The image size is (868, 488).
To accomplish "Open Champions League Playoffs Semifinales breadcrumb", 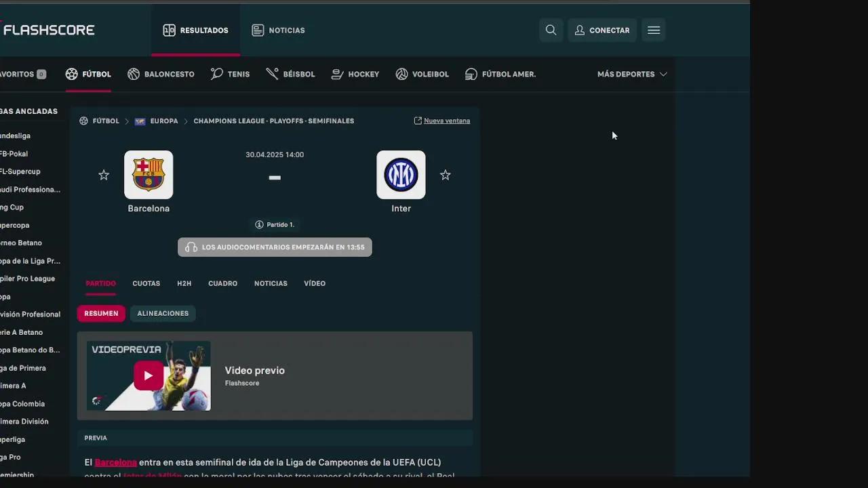I will 274,121.
